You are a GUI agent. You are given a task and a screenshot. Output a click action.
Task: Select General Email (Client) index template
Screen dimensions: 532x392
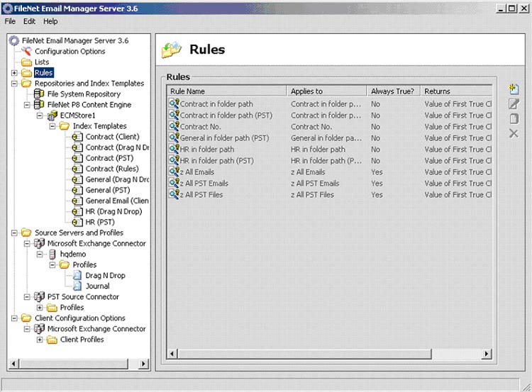coord(117,201)
